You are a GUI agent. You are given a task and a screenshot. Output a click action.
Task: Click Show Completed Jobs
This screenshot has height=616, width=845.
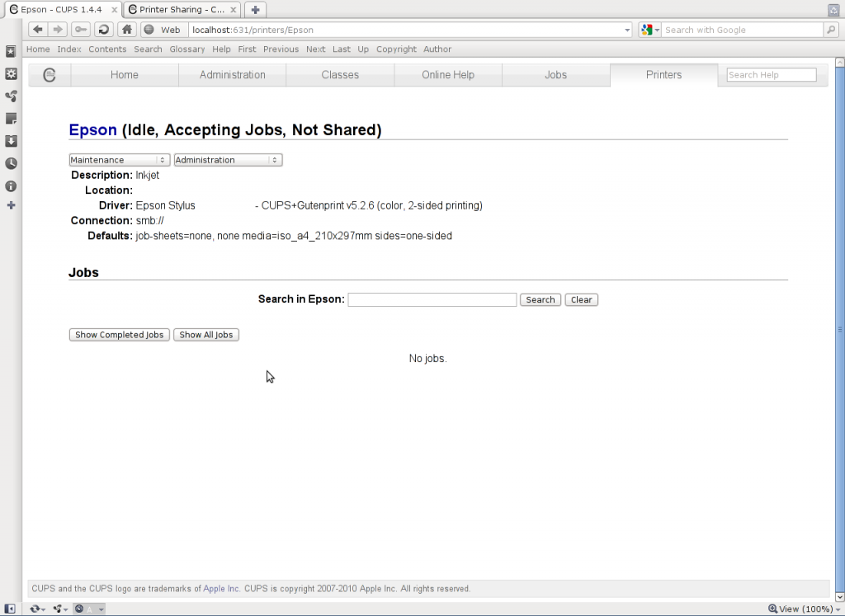pos(119,335)
